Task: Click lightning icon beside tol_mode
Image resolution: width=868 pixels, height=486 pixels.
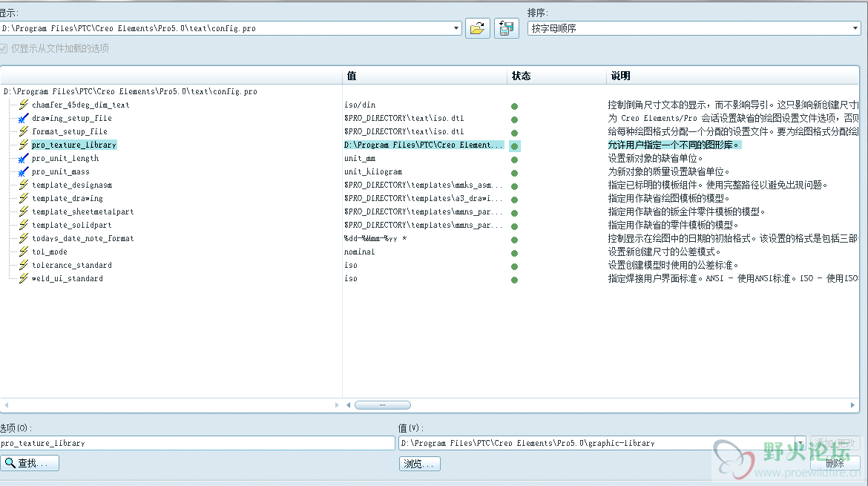Action: (23, 252)
